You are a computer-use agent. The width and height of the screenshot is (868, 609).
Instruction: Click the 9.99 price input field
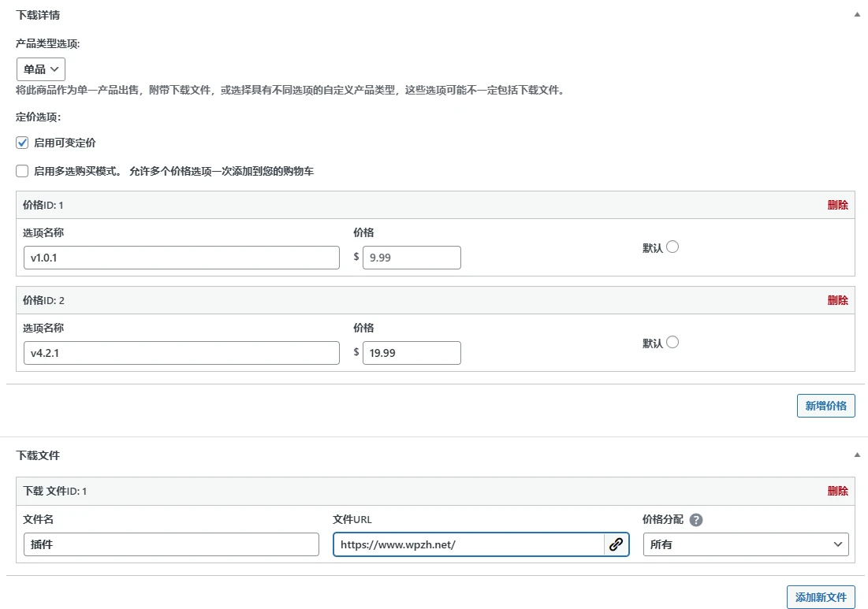click(412, 257)
